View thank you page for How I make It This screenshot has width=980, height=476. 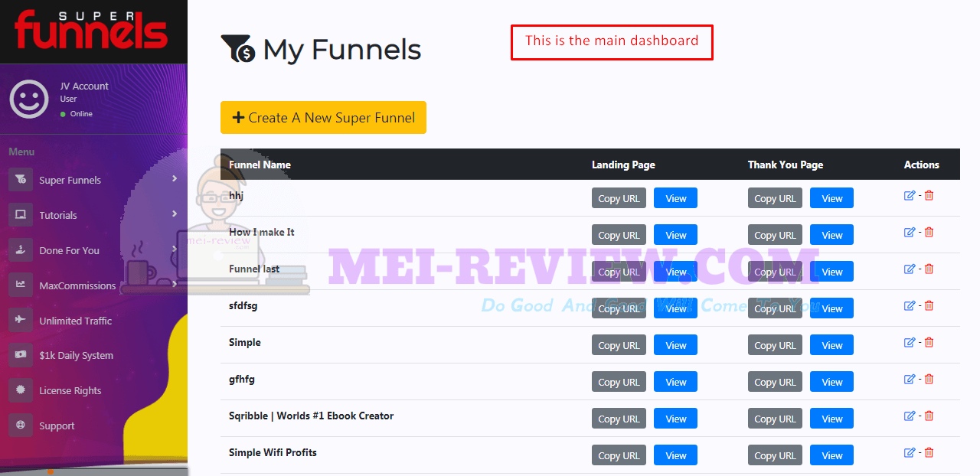[x=831, y=235]
